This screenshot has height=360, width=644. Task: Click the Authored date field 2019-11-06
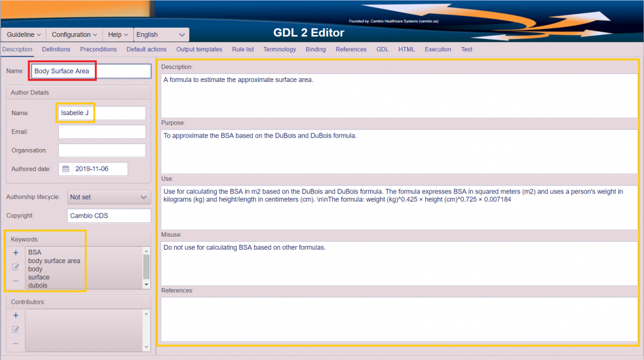pyautogui.click(x=100, y=169)
